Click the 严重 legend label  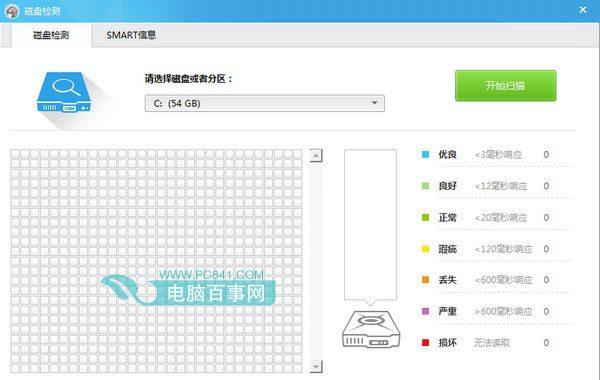click(447, 311)
